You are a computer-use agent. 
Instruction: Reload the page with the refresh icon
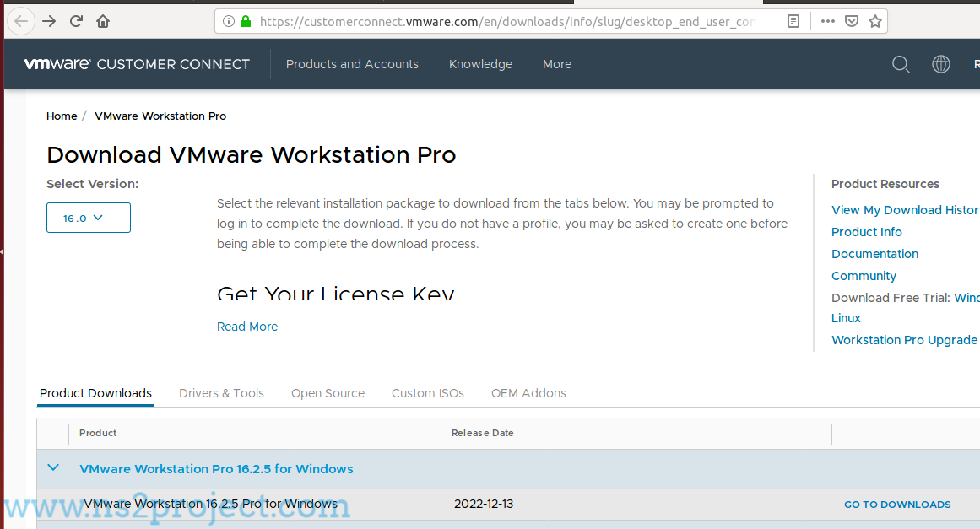click(x=76, y=21)
